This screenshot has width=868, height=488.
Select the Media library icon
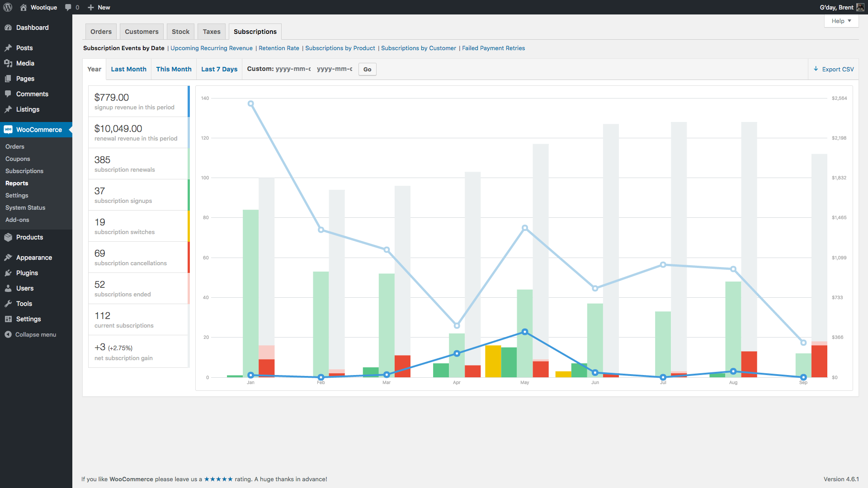tap(9, 63)
